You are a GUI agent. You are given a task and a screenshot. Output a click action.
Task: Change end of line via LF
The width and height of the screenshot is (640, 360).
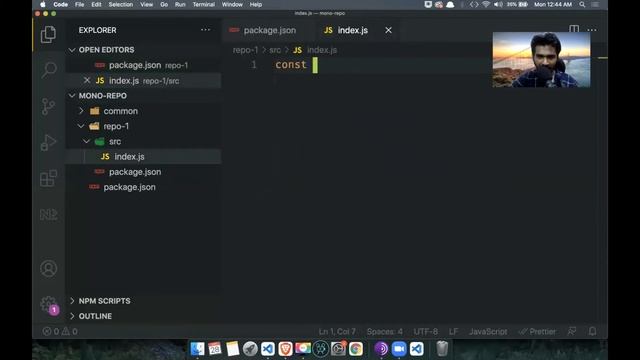coord(453,331)
